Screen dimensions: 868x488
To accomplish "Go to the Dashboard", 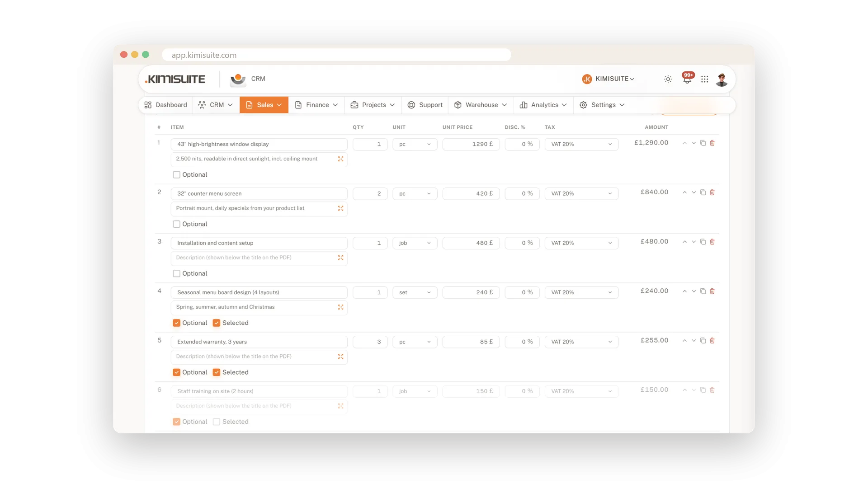I will 165,105.
